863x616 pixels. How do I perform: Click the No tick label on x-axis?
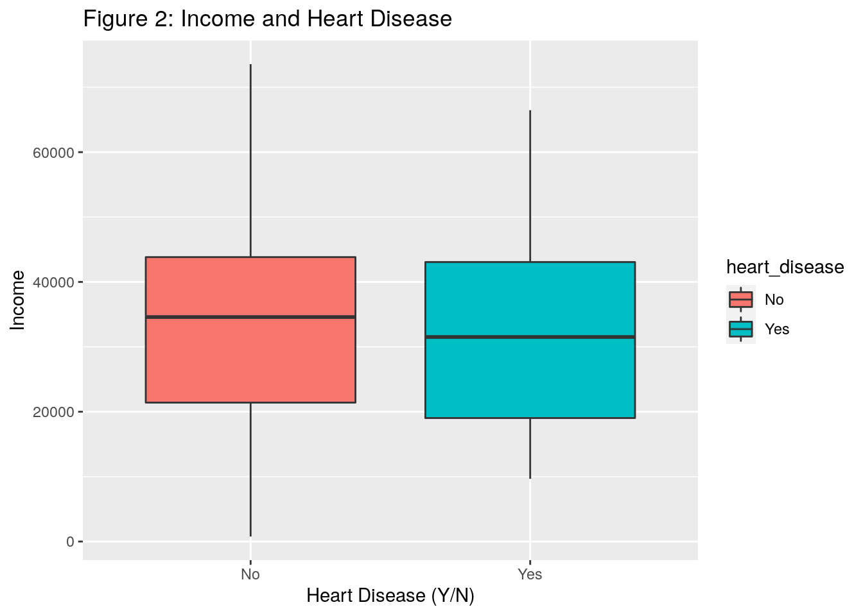point(250,574)
